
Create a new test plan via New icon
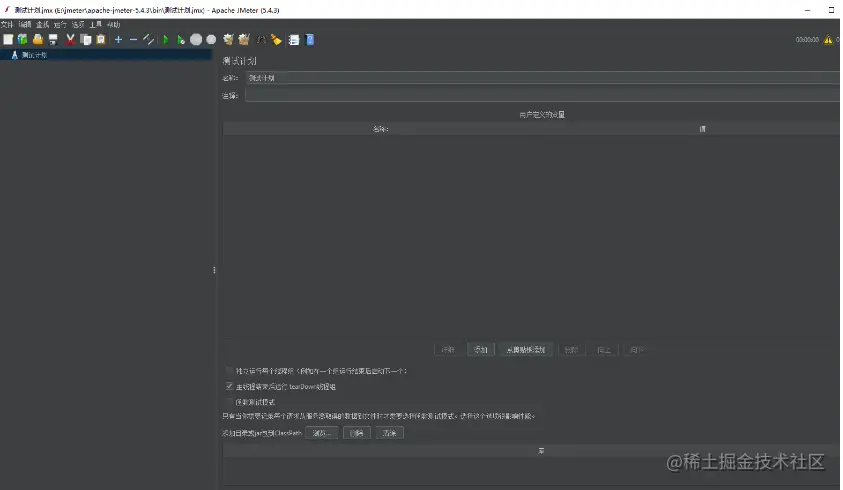[x=8, y=39]
